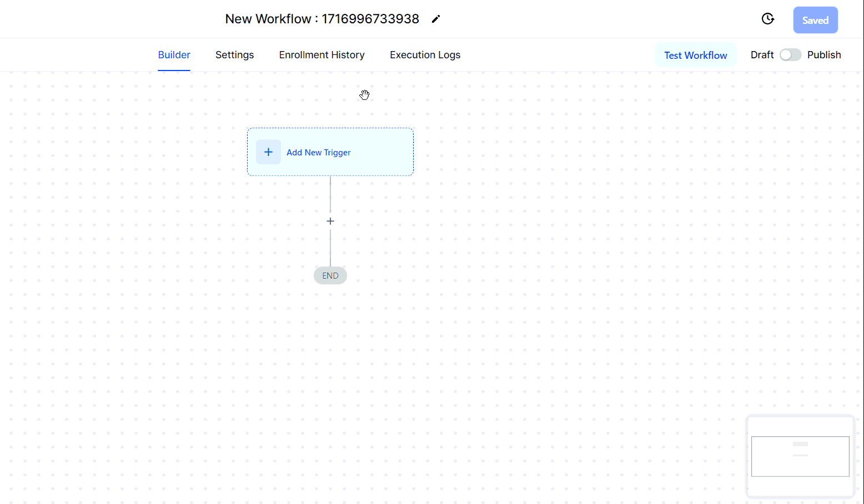
Task: Click the Test Workflow button
Action: click(695, 55)
